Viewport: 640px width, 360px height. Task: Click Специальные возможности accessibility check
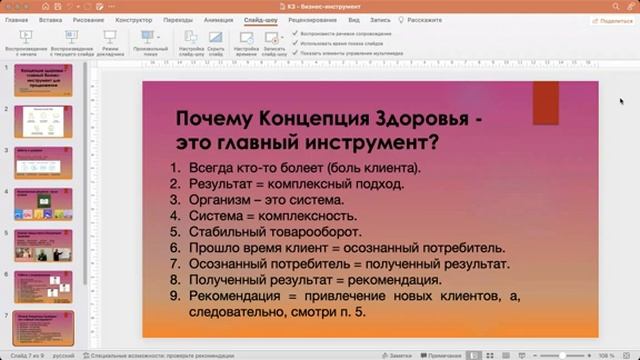(x=159, y=356)
